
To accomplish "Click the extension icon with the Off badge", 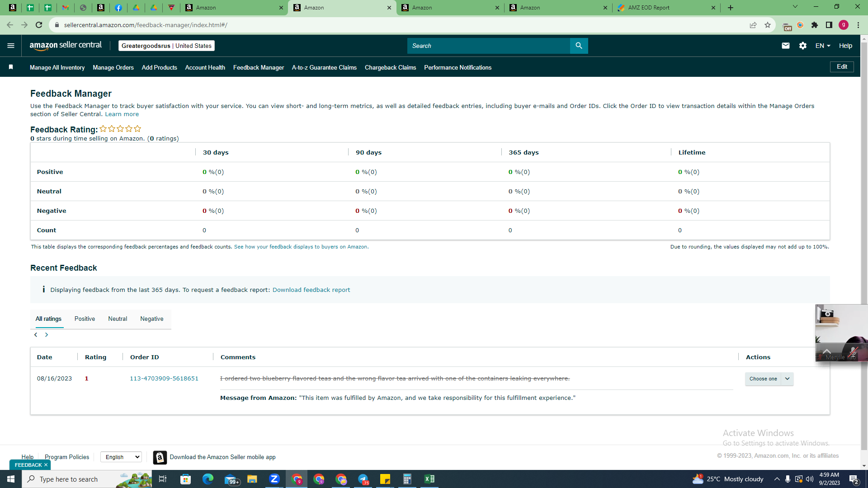I will pyautogui.click(x=787, y=26).
